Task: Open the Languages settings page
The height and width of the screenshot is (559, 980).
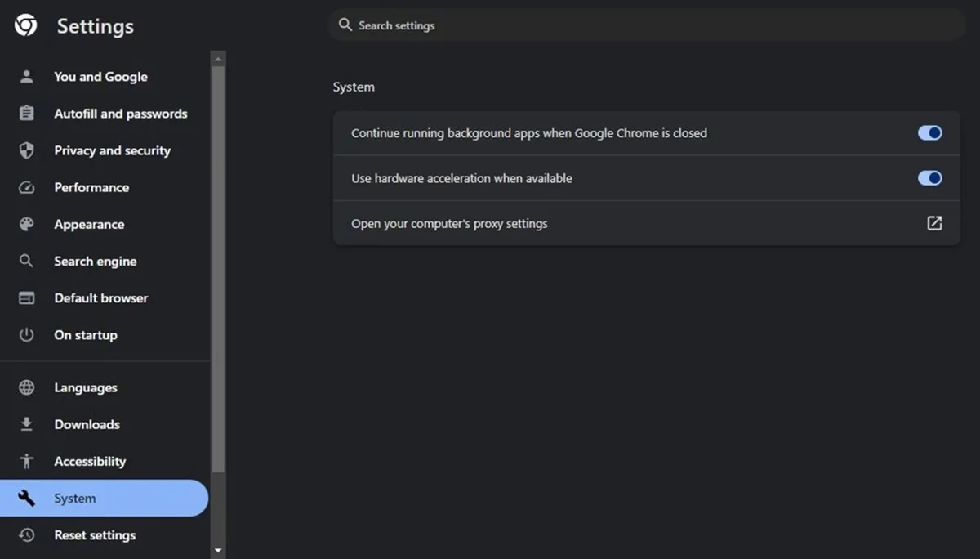Action: tap(105, 388)
